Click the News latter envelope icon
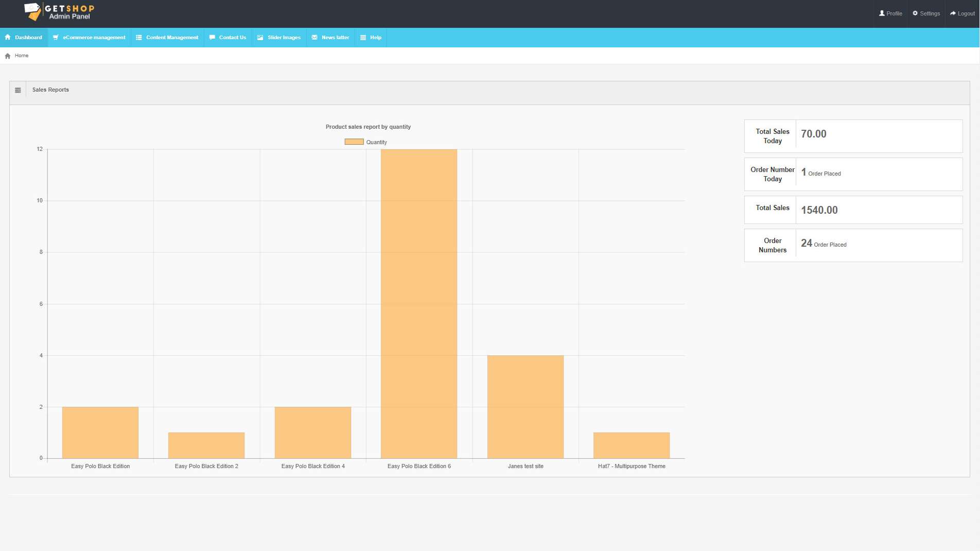 (314, 38)
